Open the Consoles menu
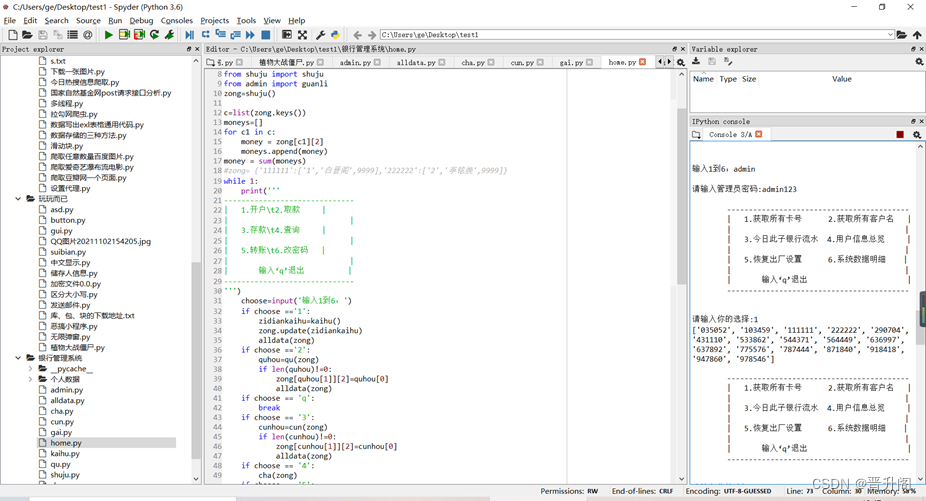 (x=177, y=20)
